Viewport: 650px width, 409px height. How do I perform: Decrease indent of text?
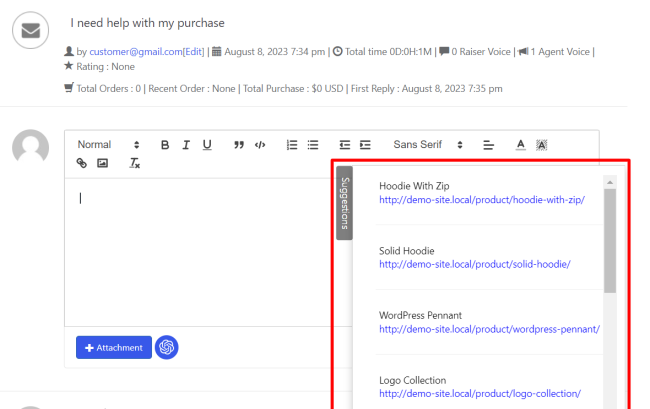(344, 145)
